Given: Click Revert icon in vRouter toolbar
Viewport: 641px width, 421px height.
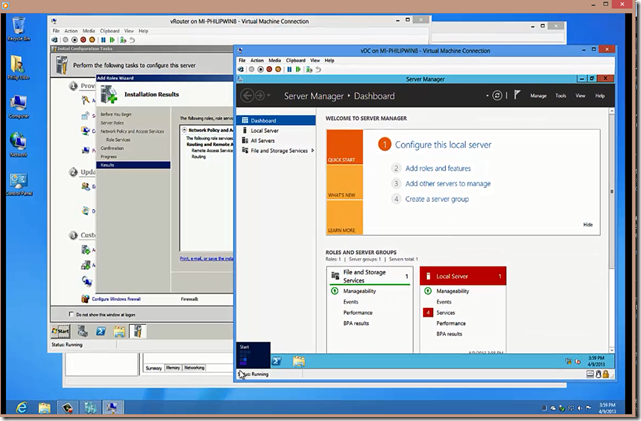Looking at the screenshot, I should coord(132,40).
